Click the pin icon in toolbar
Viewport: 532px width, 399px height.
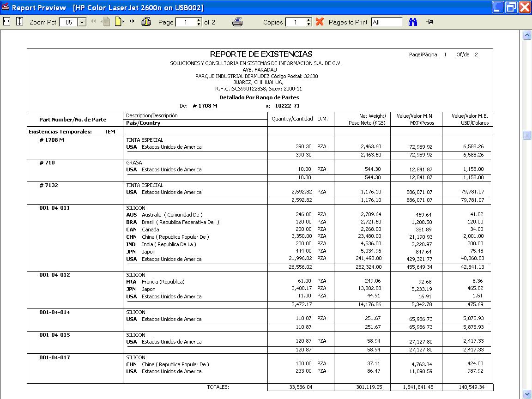pyautogui.click(x=429, y=22)
